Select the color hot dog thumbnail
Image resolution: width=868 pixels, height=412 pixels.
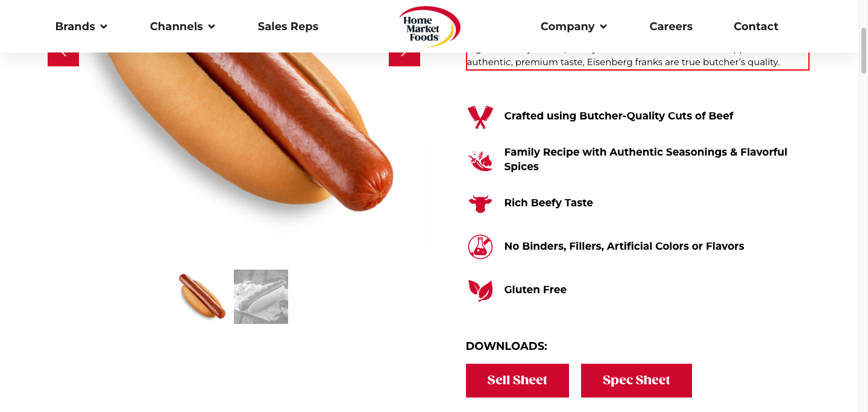coord(203,296)
